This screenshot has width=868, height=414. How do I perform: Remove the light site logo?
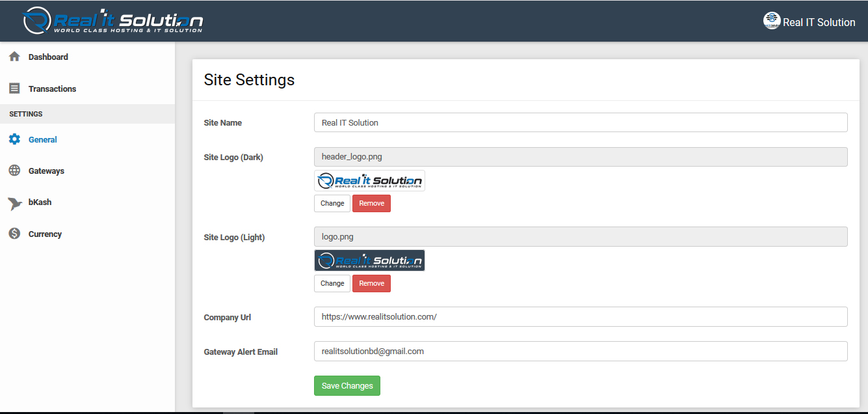[x=371, y=283]
